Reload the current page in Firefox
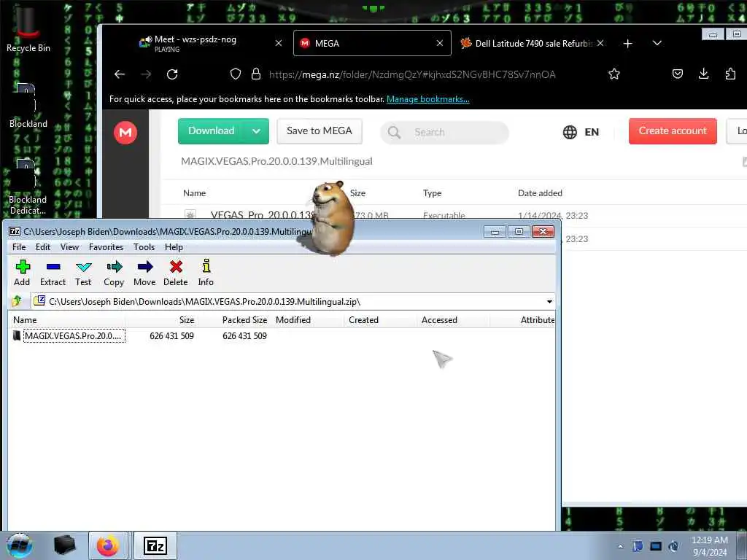The height and width of the screenshot is (560, 747). coord(172,74)
